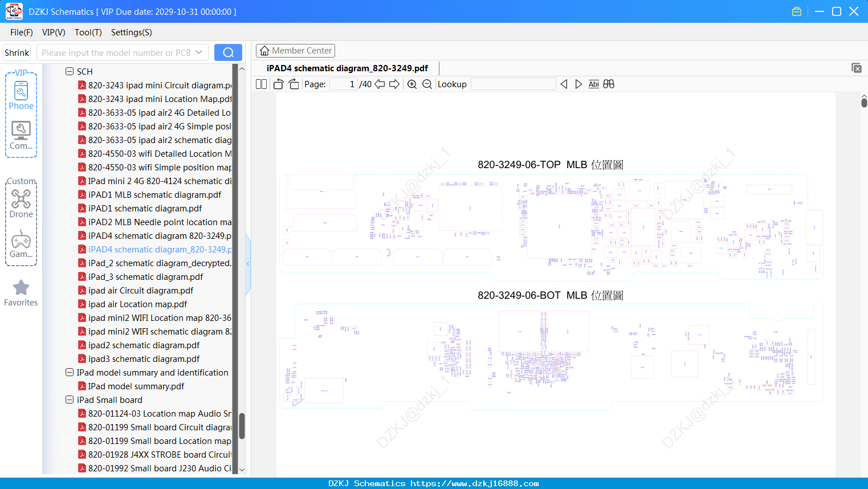
Task: Open the model number dropdown arrow
Action: 199,52
